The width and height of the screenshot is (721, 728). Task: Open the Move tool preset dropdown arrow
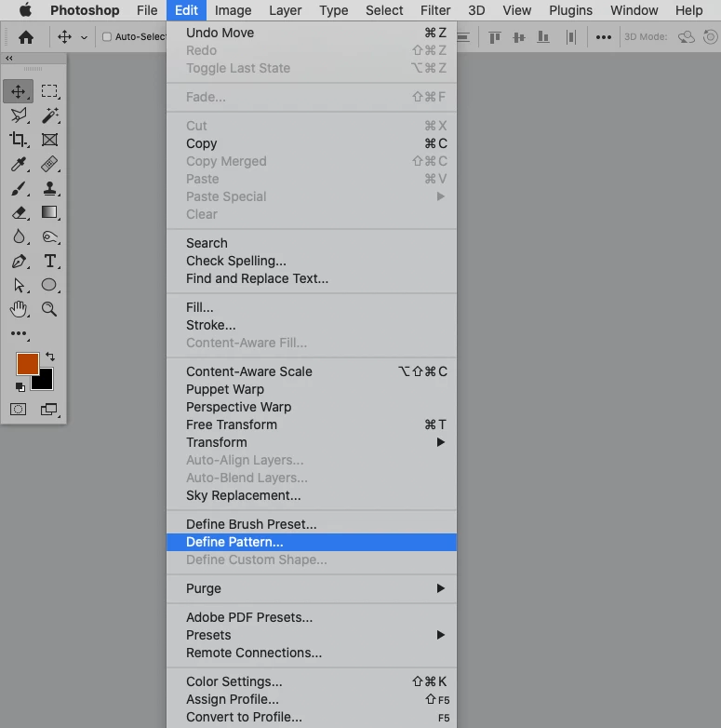[x=84, y=37]
